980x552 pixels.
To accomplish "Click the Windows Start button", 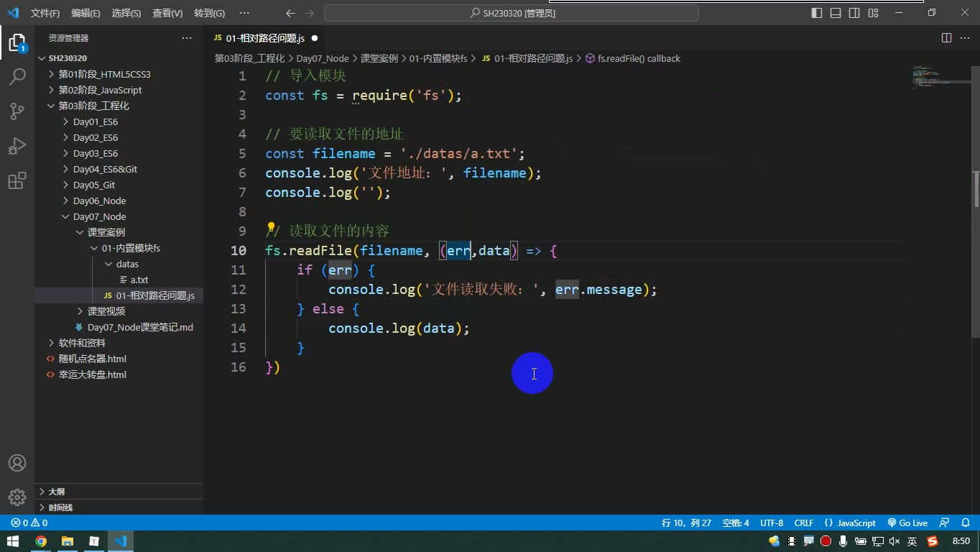I will pyautogui.click(x=13, y=541).
